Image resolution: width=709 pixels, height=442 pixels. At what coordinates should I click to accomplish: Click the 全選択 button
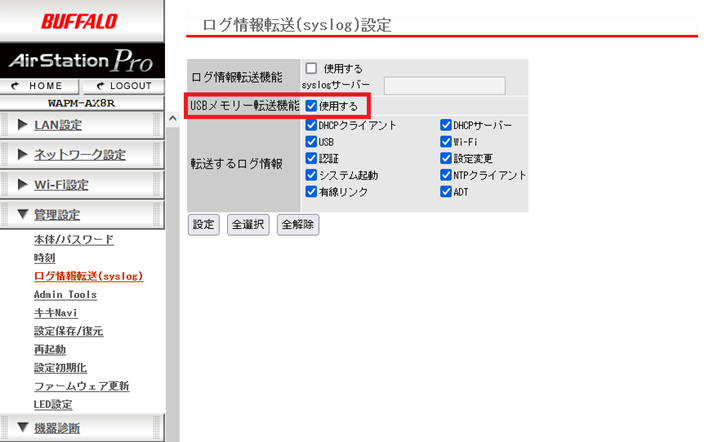tap(248, 225)
